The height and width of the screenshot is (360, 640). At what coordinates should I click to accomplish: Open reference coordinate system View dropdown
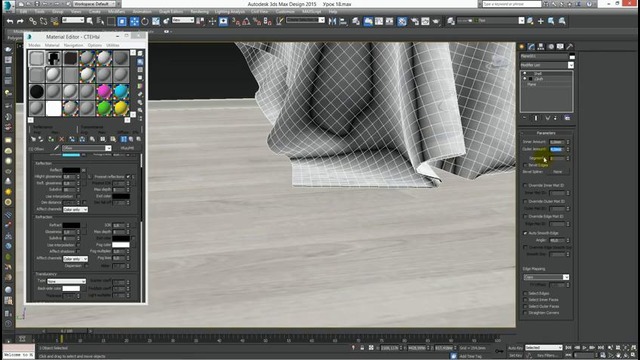click(x=182, y=20)
